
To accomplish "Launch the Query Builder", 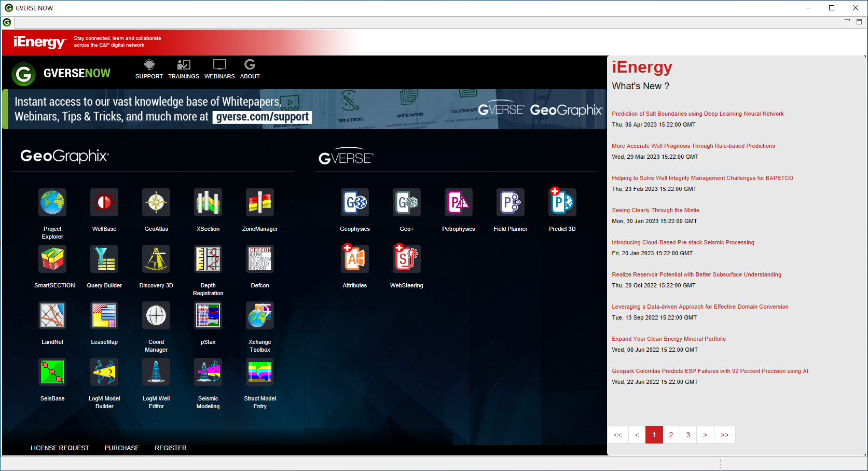I will (x=104, y=259).
